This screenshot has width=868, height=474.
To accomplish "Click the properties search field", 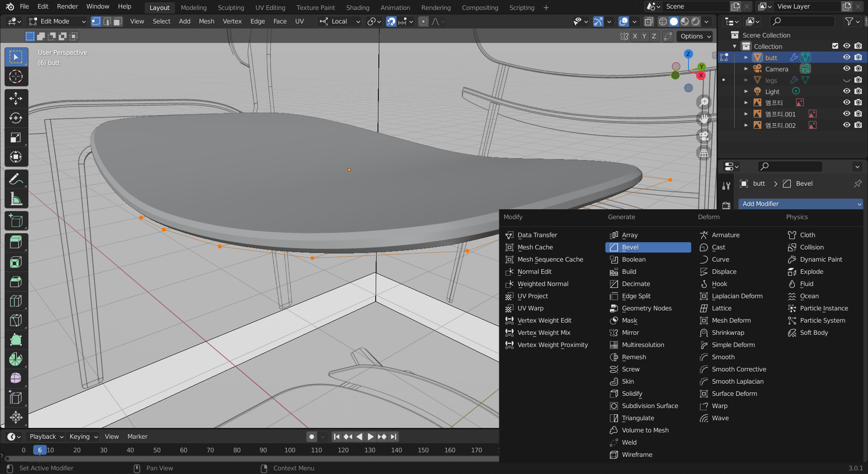I will (x=789, y=166).
